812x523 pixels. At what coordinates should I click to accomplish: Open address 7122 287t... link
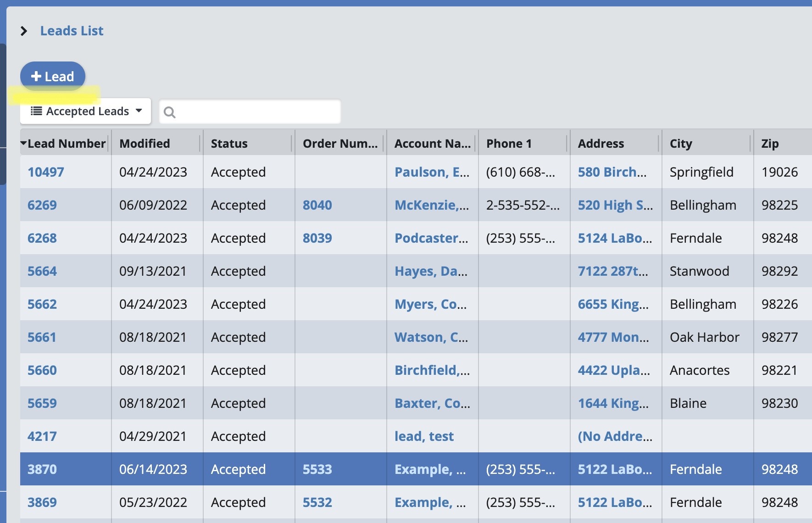tap(612, 271)
